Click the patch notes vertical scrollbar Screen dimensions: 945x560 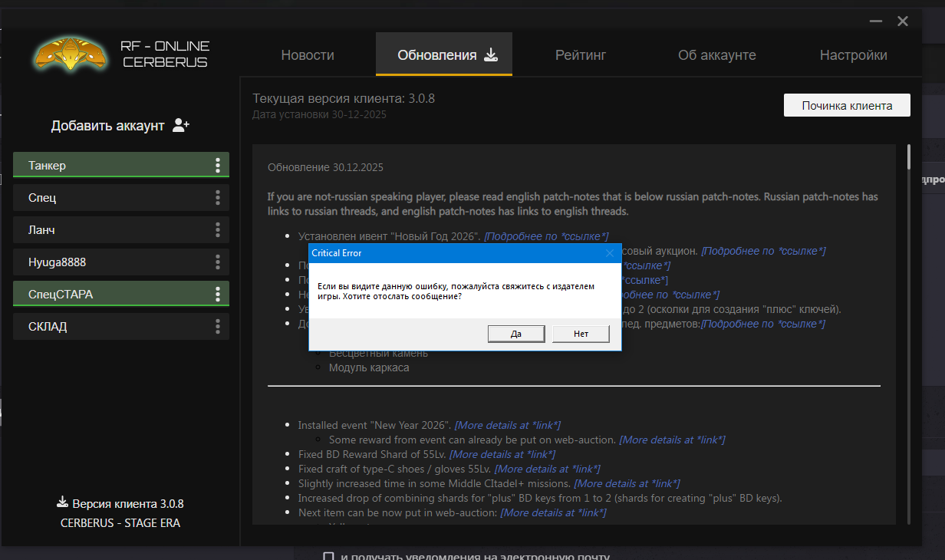pos(909,156)
